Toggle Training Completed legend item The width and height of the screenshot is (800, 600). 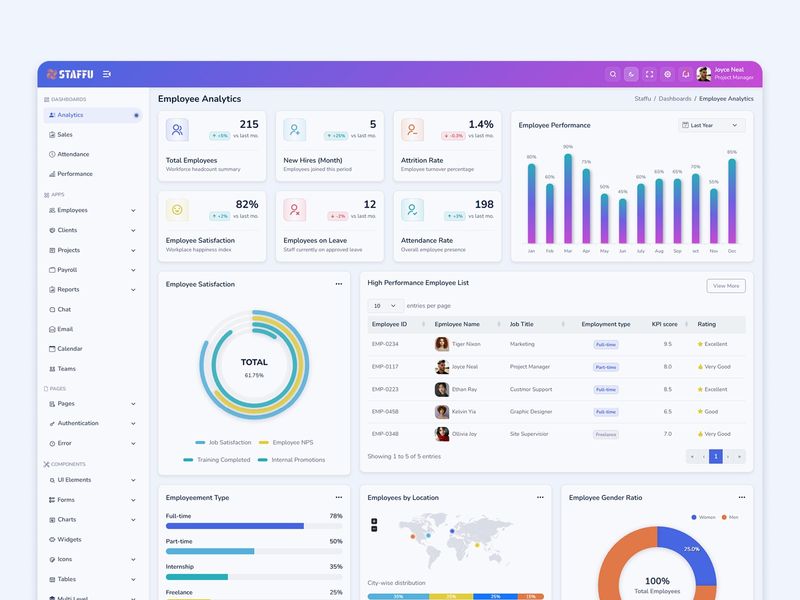click(217, 460)
